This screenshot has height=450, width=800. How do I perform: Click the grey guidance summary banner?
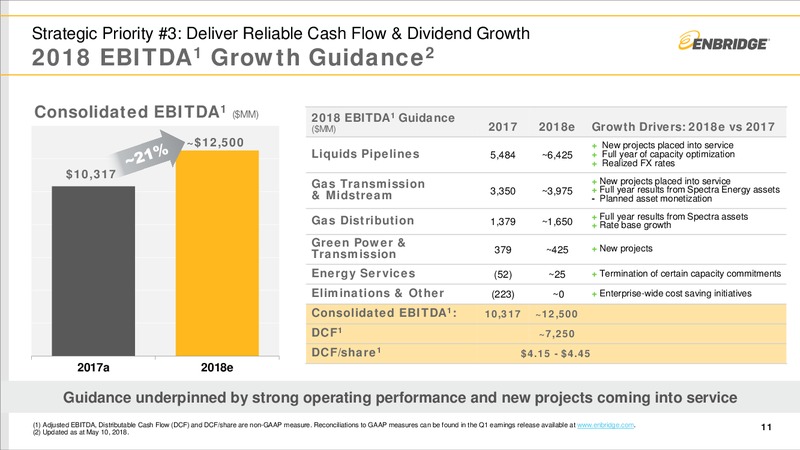click(x=400, y=397)
